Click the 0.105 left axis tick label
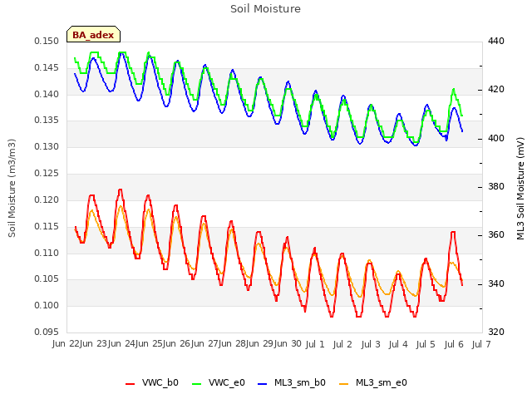This screenshot has width=532, height=399. pyautogui.click(x=47, y=279)
